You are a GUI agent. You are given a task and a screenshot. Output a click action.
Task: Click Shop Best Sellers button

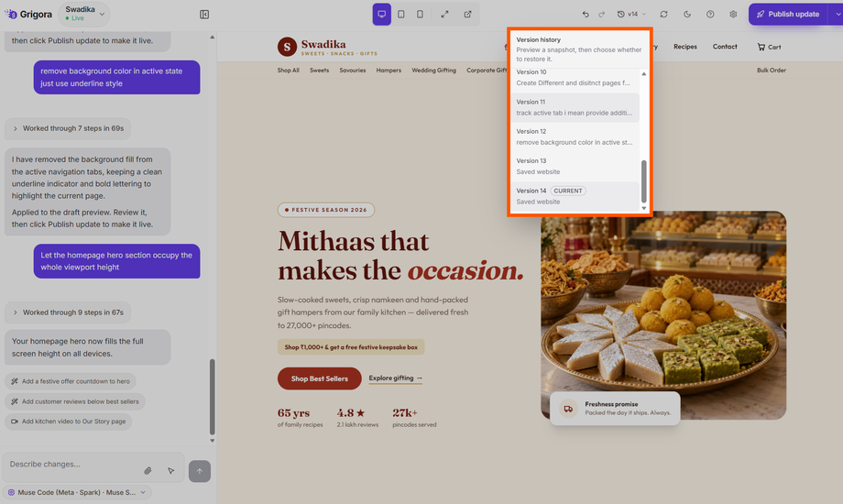(x=320, y=378)
